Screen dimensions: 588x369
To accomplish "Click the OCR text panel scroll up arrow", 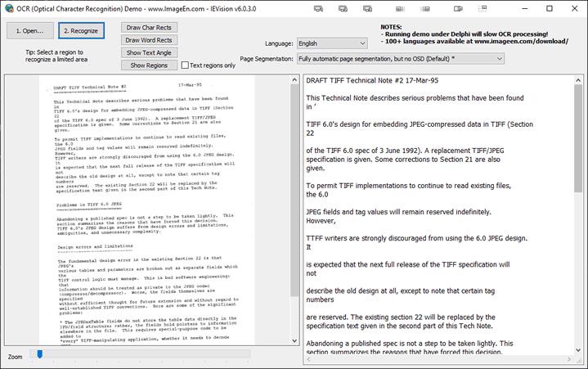I will pos(578,80).
